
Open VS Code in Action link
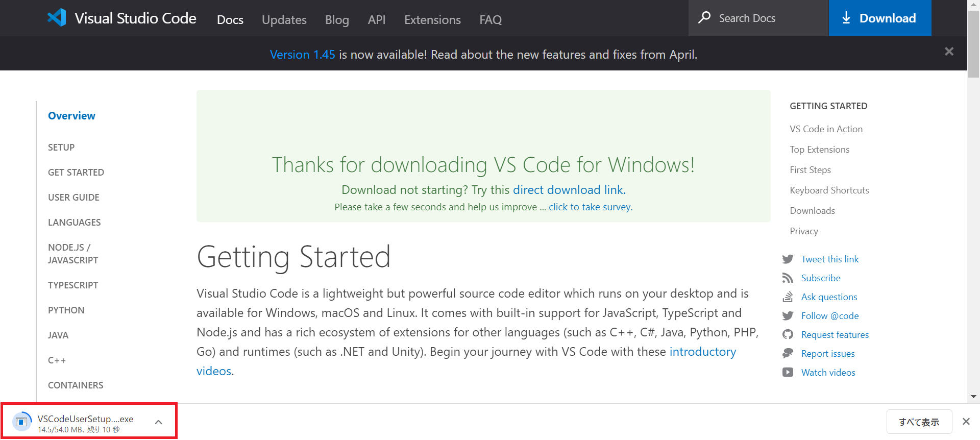(x=826, y=129)
